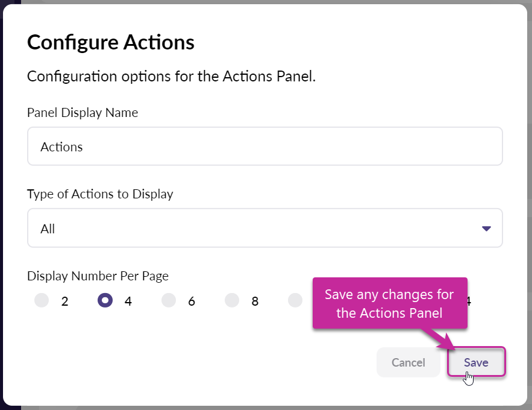Click the magenta 'Save any changes' callout box

pos(389,303)
